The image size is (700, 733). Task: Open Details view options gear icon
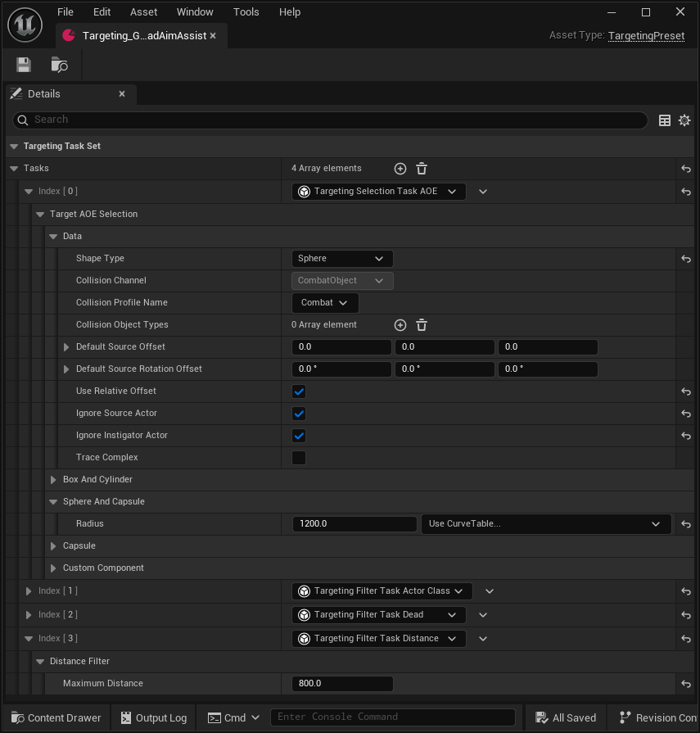click(x=684, y=120)
